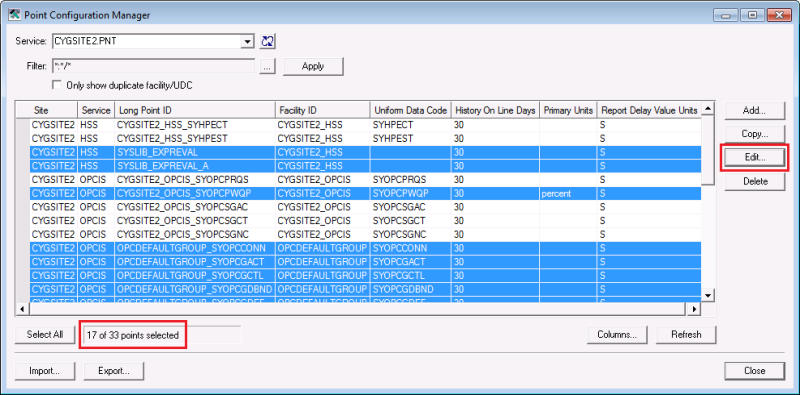Apply the current filter
Image resolution: width=800 pixels, height=395 pixels.
pos(313,66)
